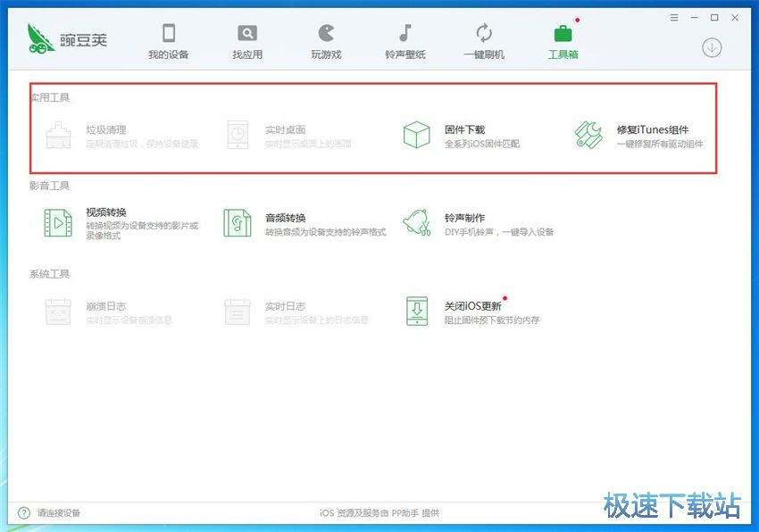Click the 系统工具 section heading

(49, 274)
